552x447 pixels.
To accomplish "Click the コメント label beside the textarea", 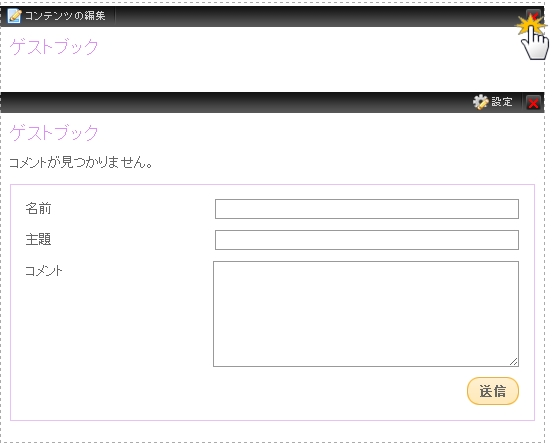I will [44, 271].
